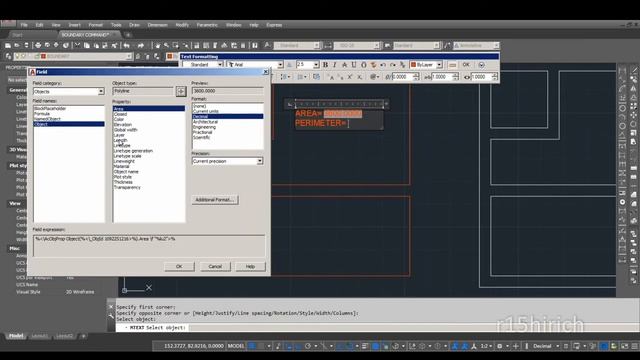This screenshot has height=360, width=640.
Task: Click Cancel in Field dialog
Action: point(215,267)
